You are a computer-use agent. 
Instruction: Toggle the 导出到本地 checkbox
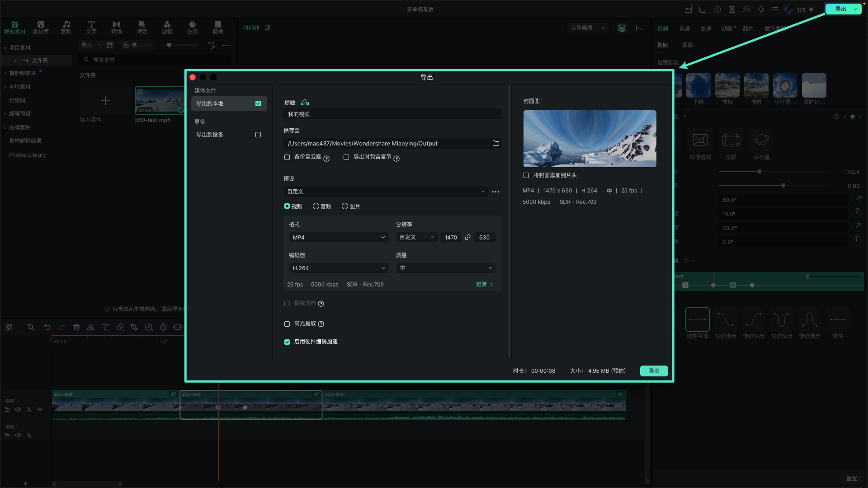click(258, 103)
